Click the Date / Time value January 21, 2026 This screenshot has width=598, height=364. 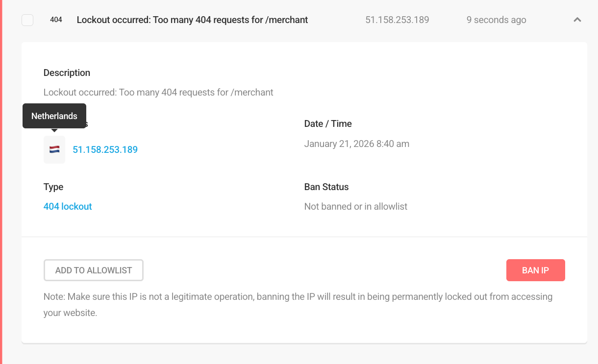[x=356, y=144]
